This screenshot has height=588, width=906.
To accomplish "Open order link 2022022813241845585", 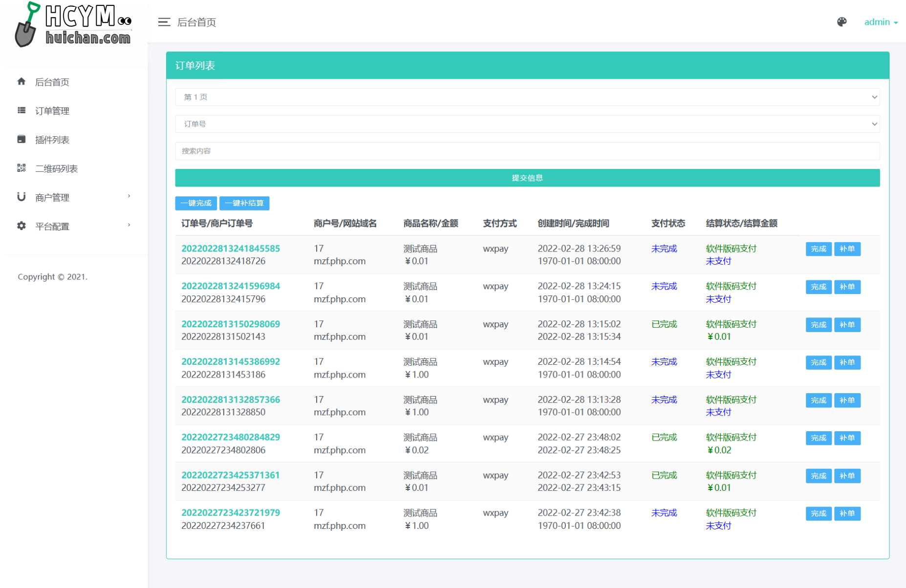I will (x=230, y=249).
